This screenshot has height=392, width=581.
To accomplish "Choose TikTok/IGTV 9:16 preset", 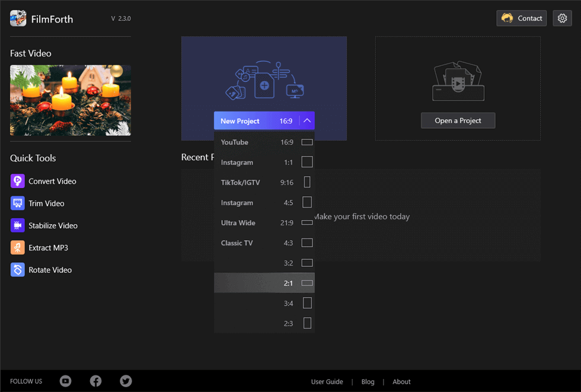I will click(x=264, y=182).
